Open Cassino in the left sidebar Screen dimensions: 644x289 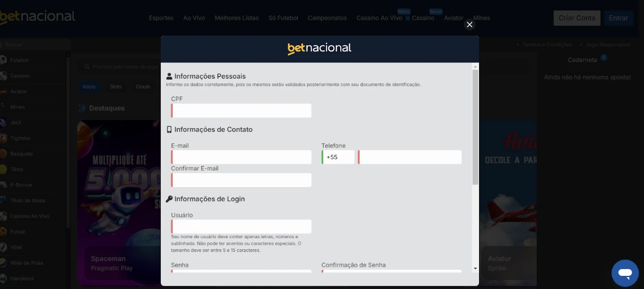pos(20,76)
